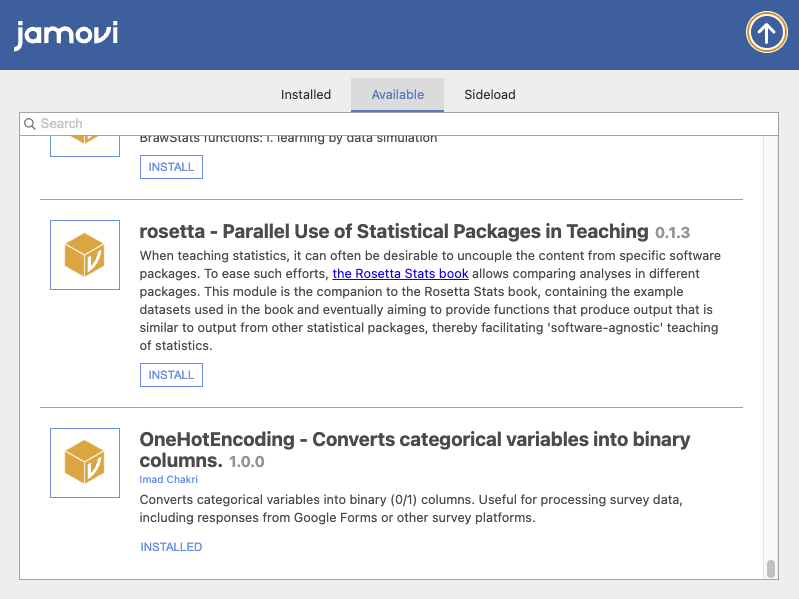Click the OneHotEncoding module box icon

(85, 463)
